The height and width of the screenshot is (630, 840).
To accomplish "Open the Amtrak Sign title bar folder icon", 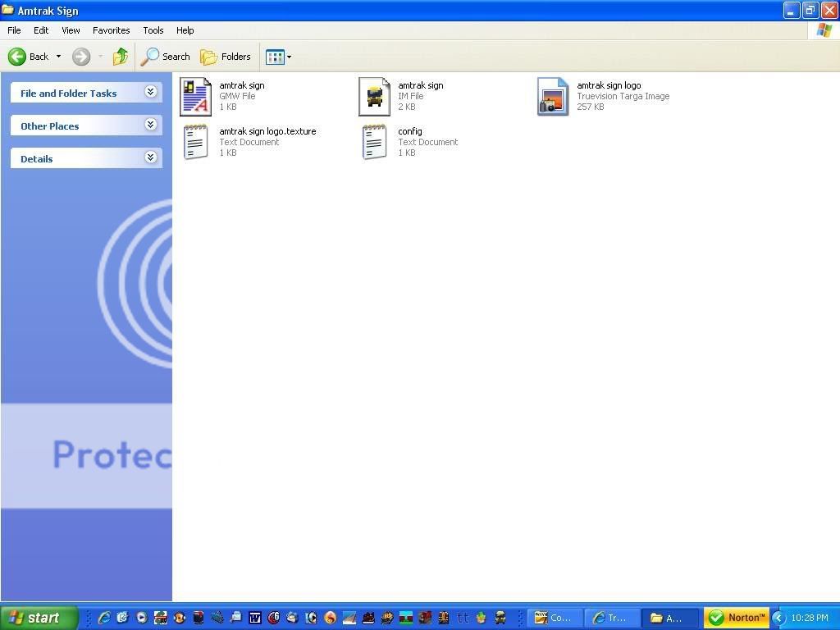I will click(7, 10).
